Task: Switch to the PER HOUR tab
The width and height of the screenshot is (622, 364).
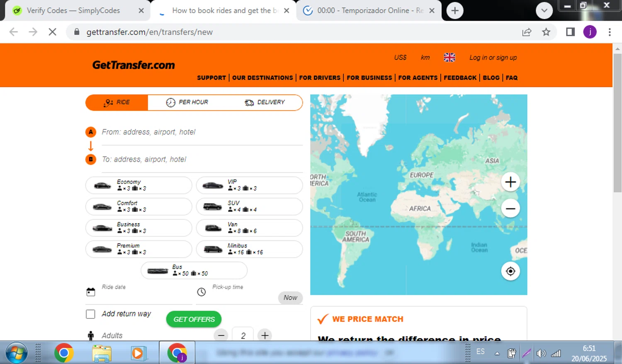Action: coord(187,102)
